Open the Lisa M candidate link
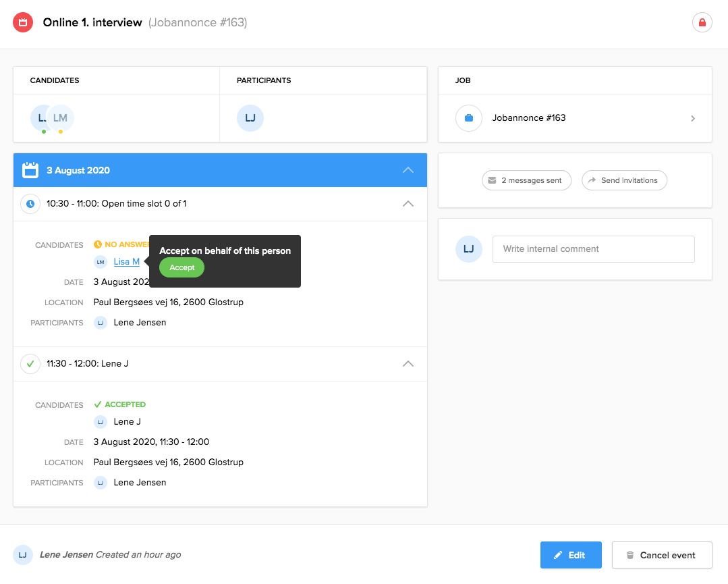Screen dimensions: 728x584 [126, 262]
